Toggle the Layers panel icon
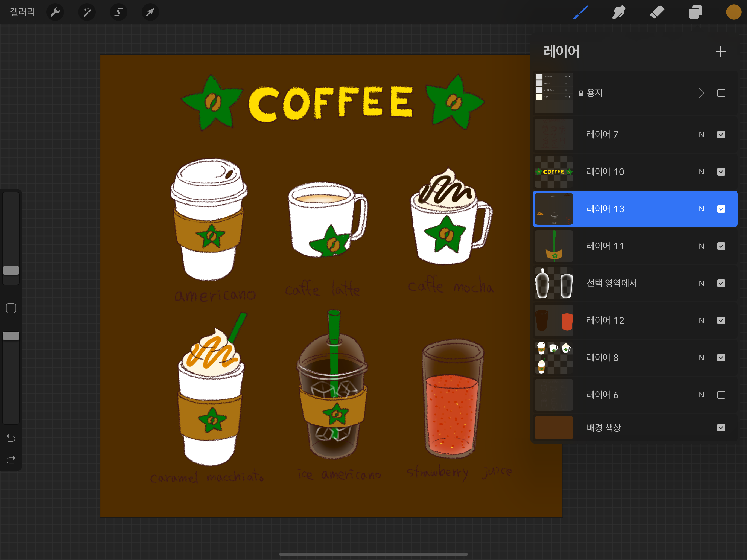Screen dimensions: 747x560 (695, 13)
